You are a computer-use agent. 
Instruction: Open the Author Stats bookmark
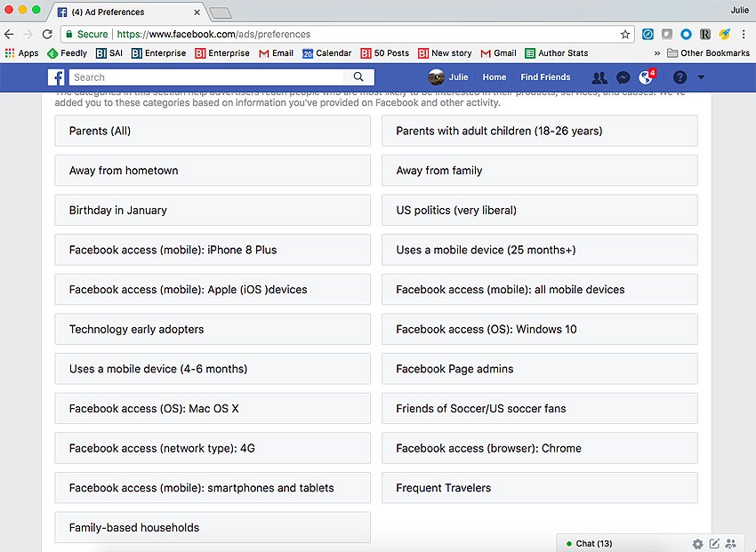click(x=557, y=53)
